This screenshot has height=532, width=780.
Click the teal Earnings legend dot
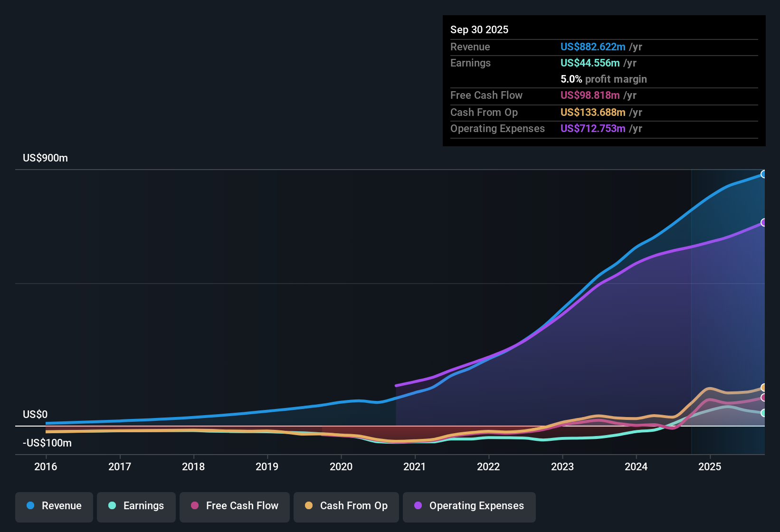pos(112,506)
